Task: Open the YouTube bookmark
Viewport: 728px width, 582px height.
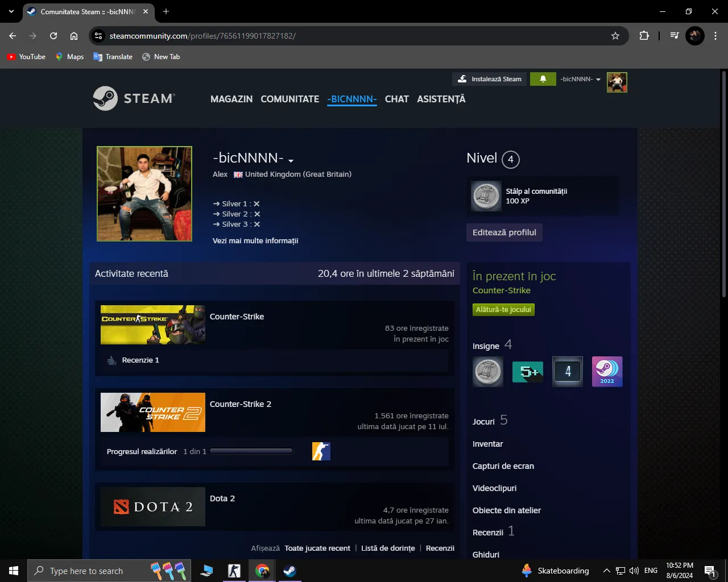Action: coord(26,57)
